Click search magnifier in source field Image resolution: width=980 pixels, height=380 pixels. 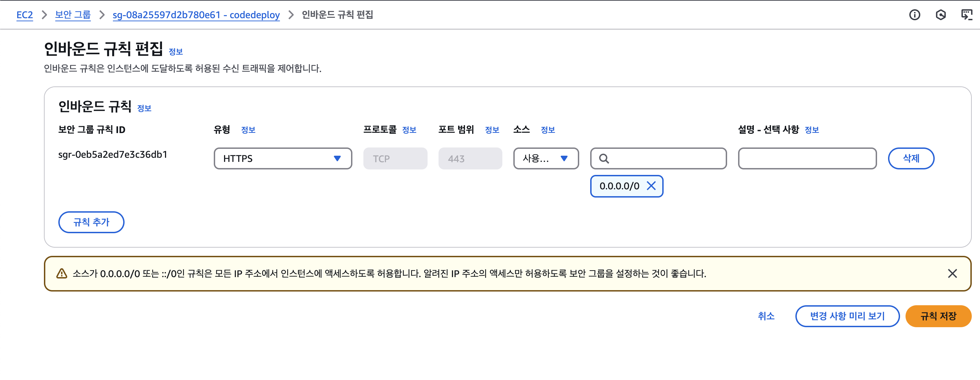pyautogui.click(x=604, y=158)
